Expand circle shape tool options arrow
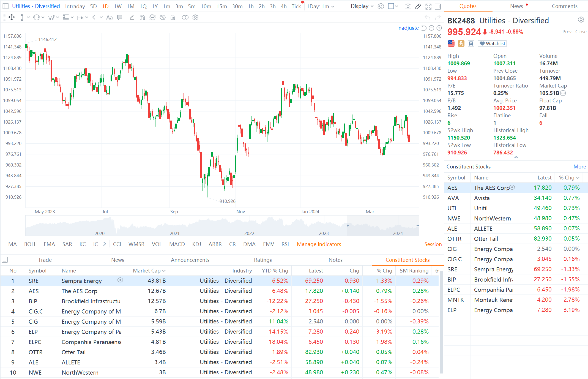Screen dimensions: 588x379 pos(43,18)
